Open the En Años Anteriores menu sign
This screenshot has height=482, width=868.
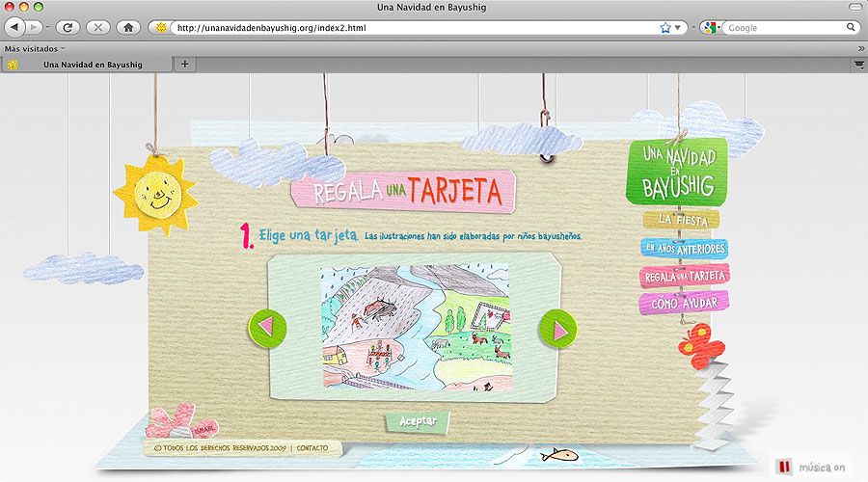pyautogui.click(x=685, y=249)
